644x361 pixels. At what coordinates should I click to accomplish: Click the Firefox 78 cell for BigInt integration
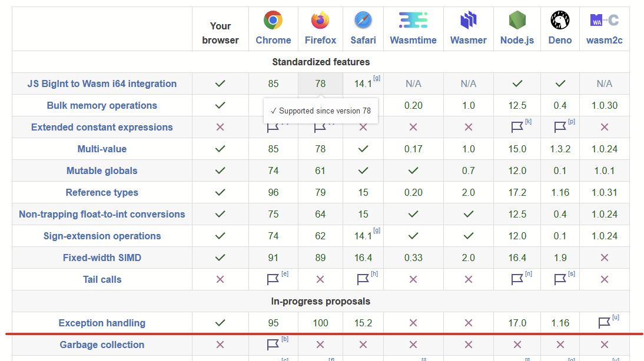320,83
